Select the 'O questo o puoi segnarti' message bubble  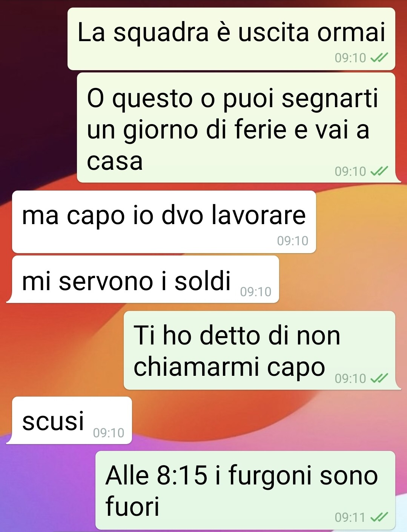pos(236,128)
